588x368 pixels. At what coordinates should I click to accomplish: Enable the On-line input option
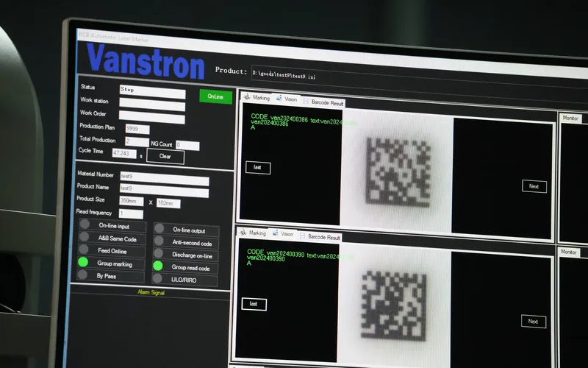click(x=85, y=225)
